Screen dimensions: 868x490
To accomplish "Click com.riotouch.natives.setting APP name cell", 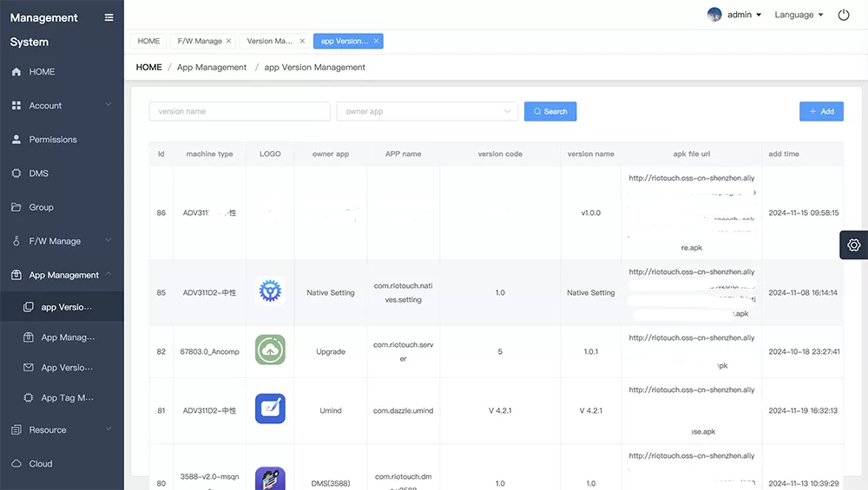I will click(403, 292).
